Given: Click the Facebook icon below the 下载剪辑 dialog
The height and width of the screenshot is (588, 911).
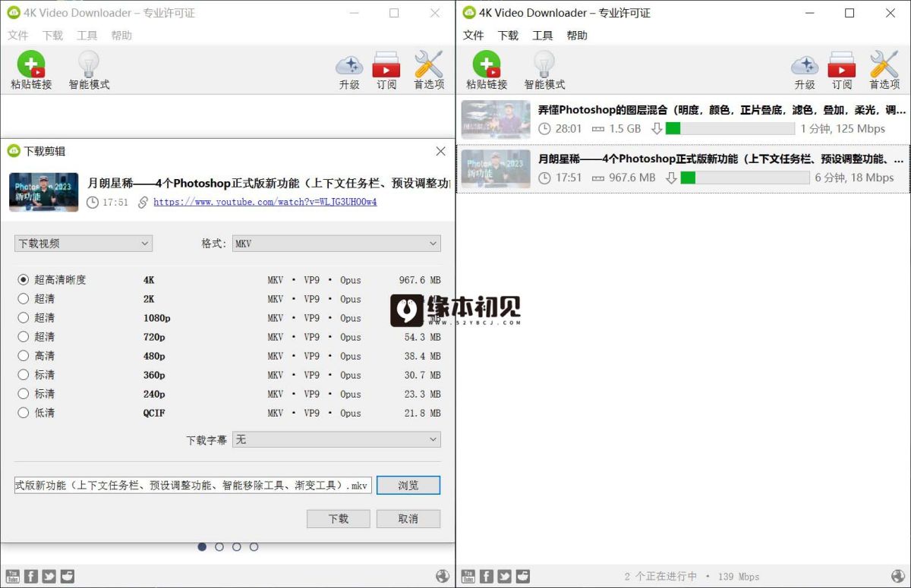Looking at the screenshot, I should 31,577.
